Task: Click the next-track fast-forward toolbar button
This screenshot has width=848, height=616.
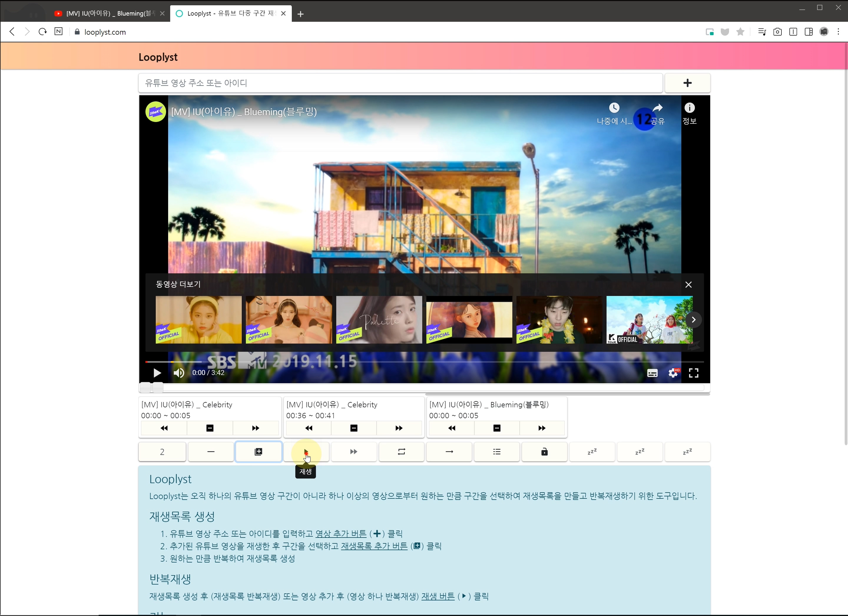Action: pos(354,452)
